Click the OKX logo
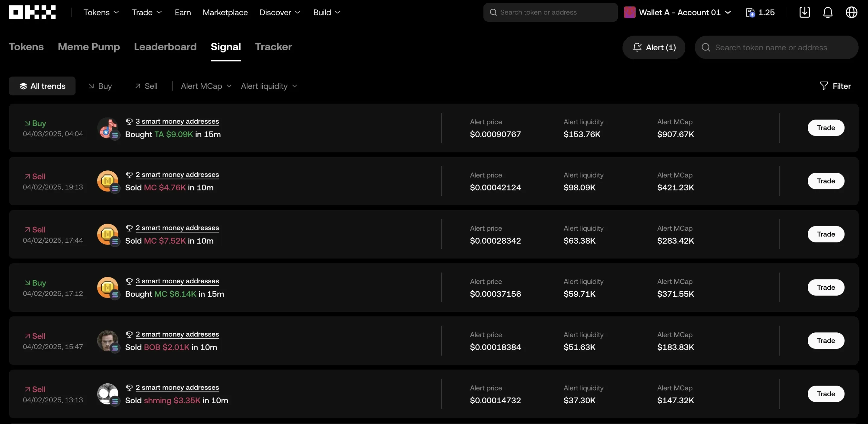Image resolution: width=868 pixels, height=424 pixels. (32, 12)
